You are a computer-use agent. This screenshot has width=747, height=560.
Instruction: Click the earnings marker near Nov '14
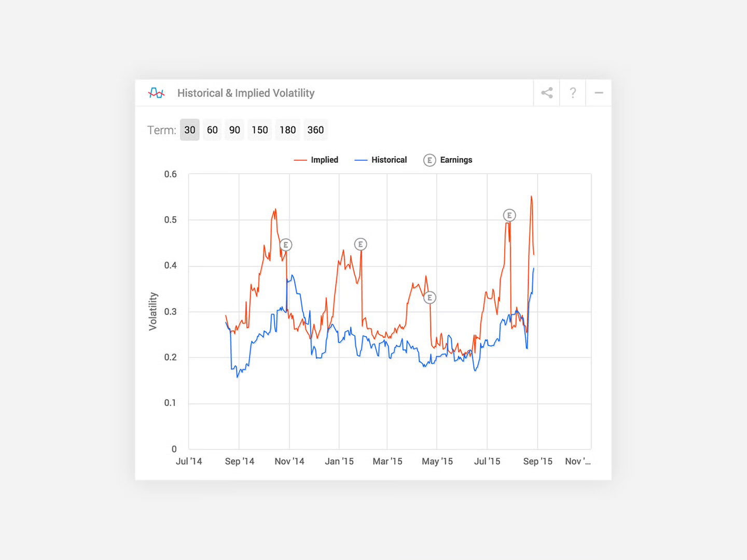[x=286, y=245]
